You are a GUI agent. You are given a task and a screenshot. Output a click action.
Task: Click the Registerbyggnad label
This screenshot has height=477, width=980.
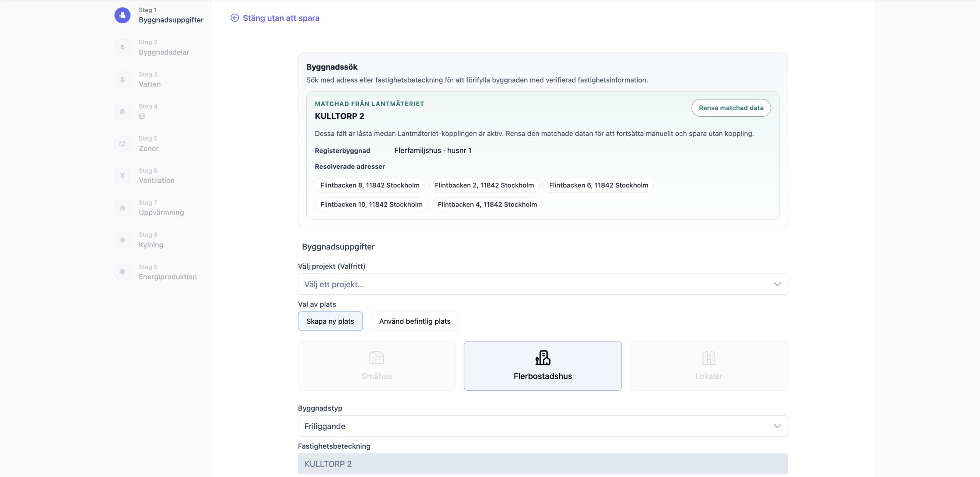pos(343,151)
